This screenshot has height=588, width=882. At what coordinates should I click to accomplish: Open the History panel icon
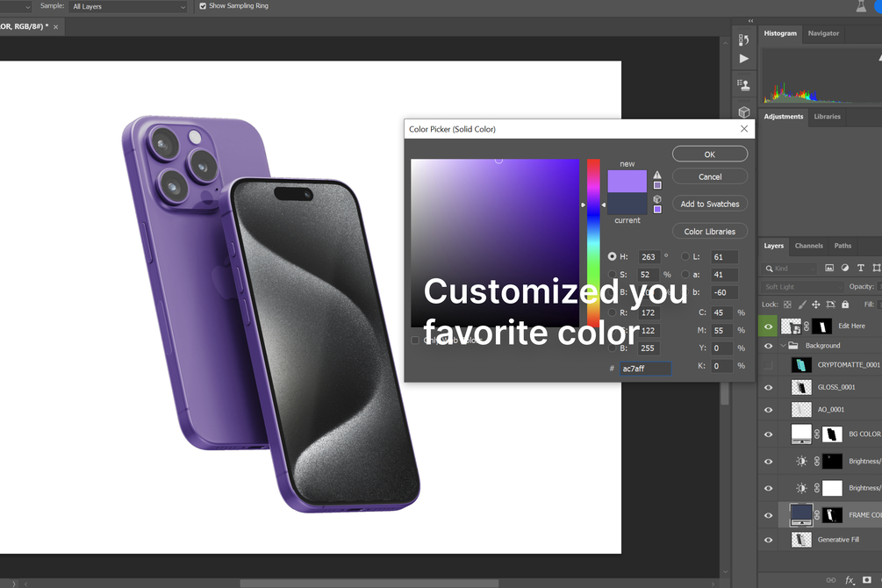tap(743, 40)
